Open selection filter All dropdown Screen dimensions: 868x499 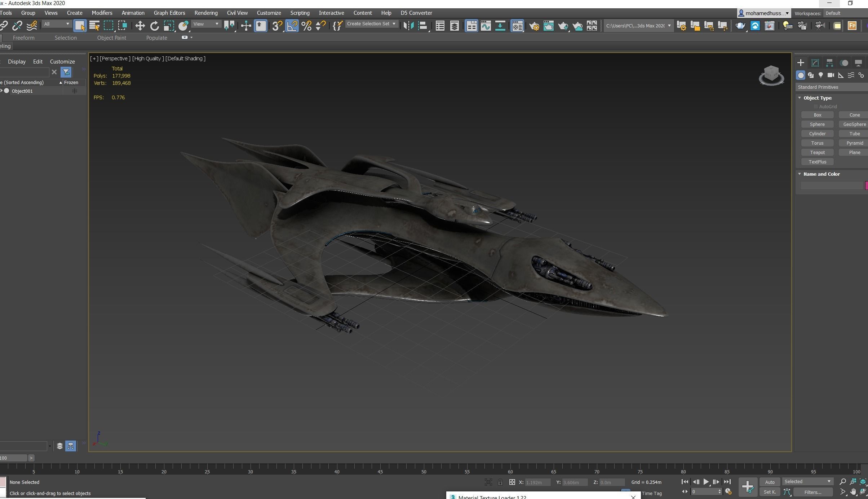56,24
